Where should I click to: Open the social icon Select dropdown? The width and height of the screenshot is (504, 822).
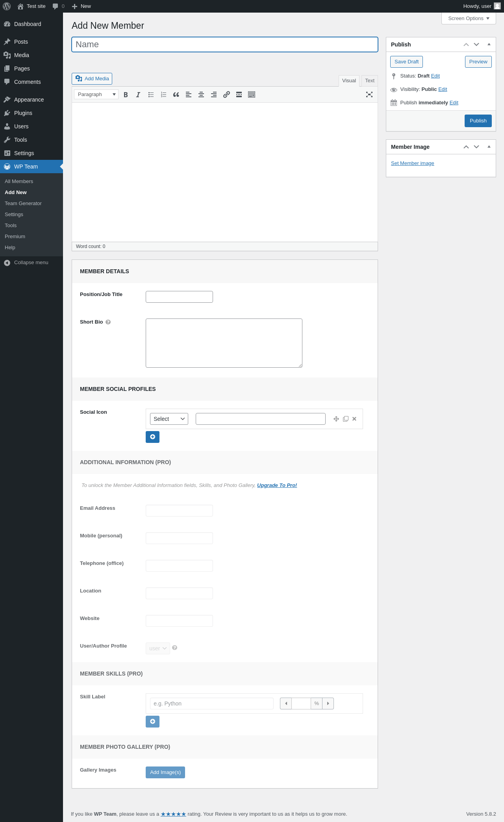click(x=169, y=419)
